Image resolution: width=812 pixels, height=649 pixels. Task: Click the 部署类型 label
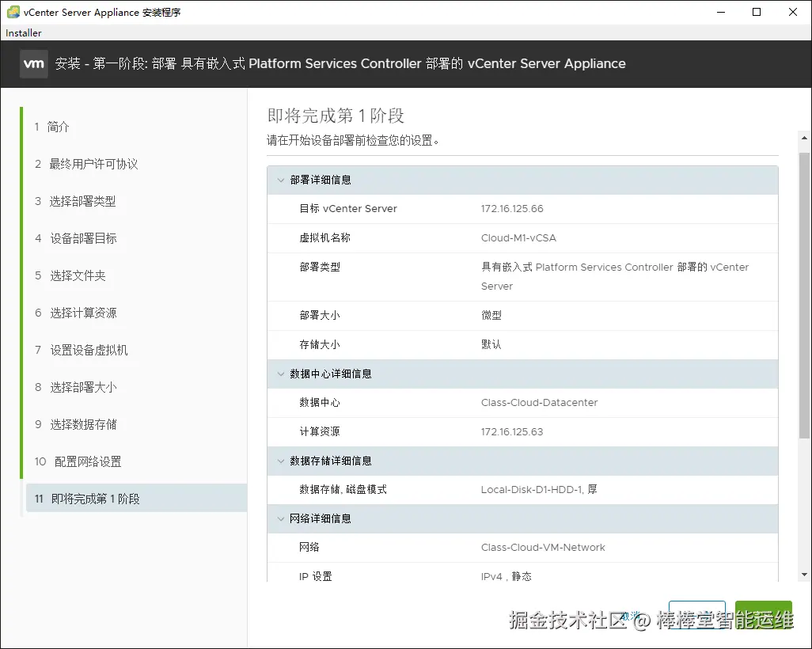click(320, 267)
